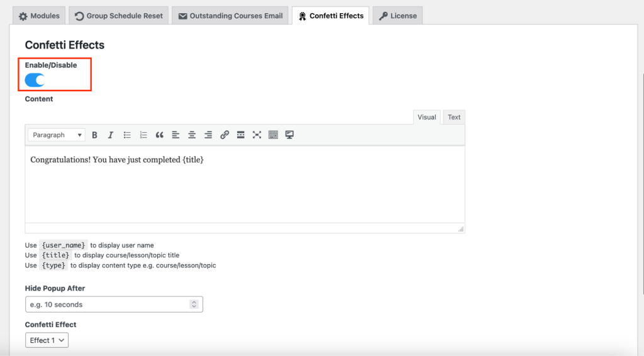Screen dimensions: 644x356
Task: Switch to the Modules tab
Action: point(38,16)
